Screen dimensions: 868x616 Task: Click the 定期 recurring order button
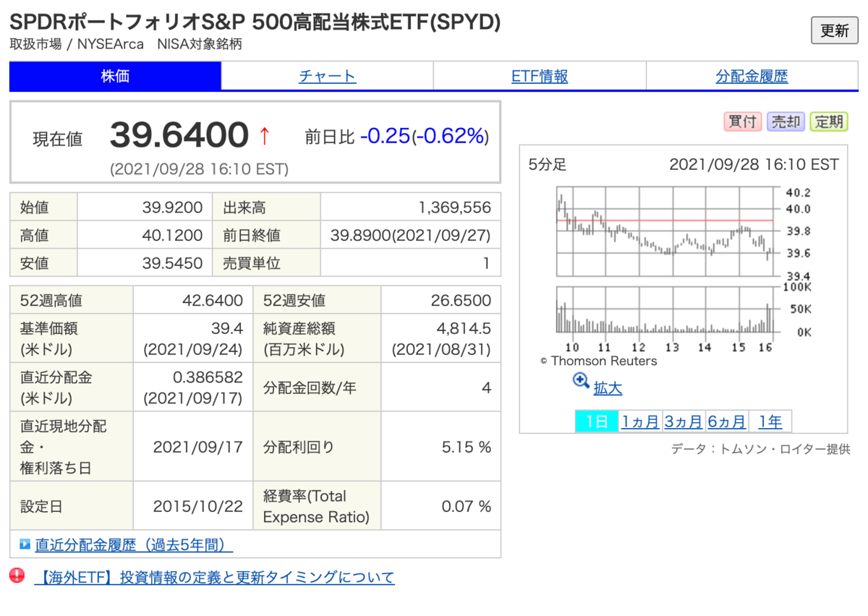coord(829,121)
